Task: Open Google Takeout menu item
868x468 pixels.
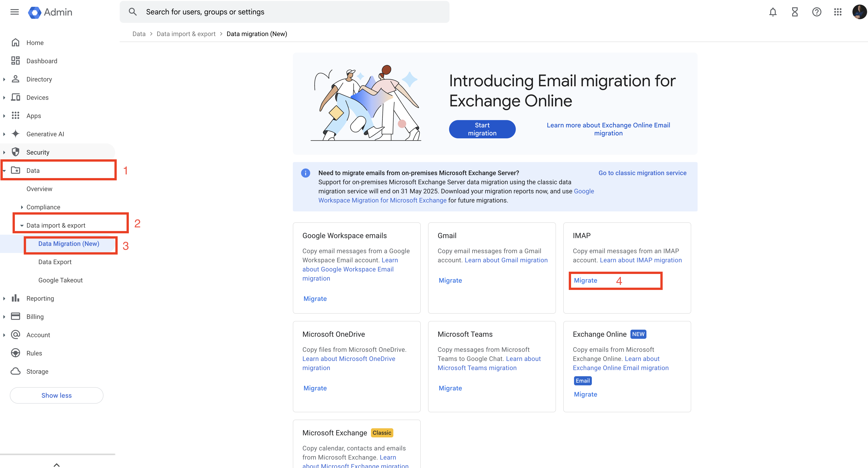Action: click(x=60, y=280)
